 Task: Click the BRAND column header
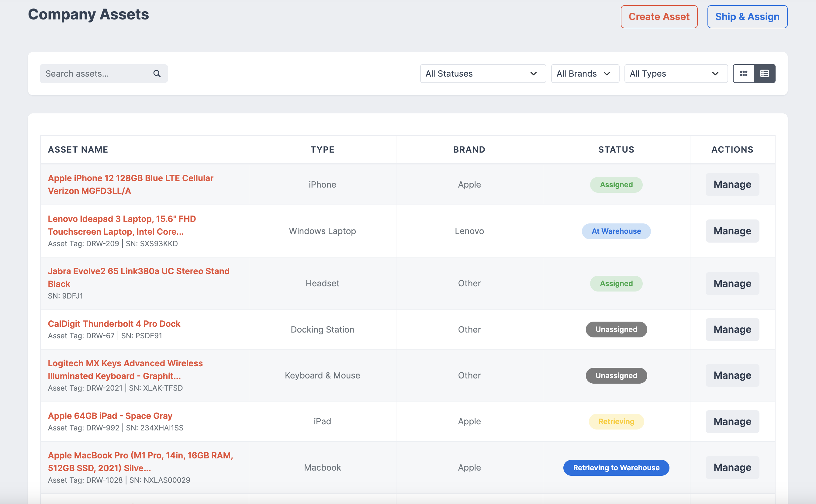coord(469,149)
